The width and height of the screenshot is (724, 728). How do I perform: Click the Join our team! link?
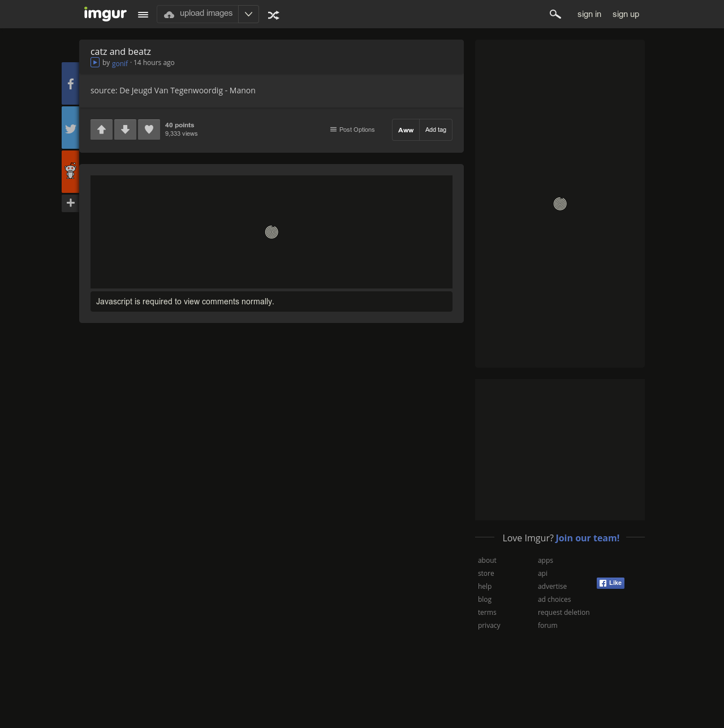[588, 538]
